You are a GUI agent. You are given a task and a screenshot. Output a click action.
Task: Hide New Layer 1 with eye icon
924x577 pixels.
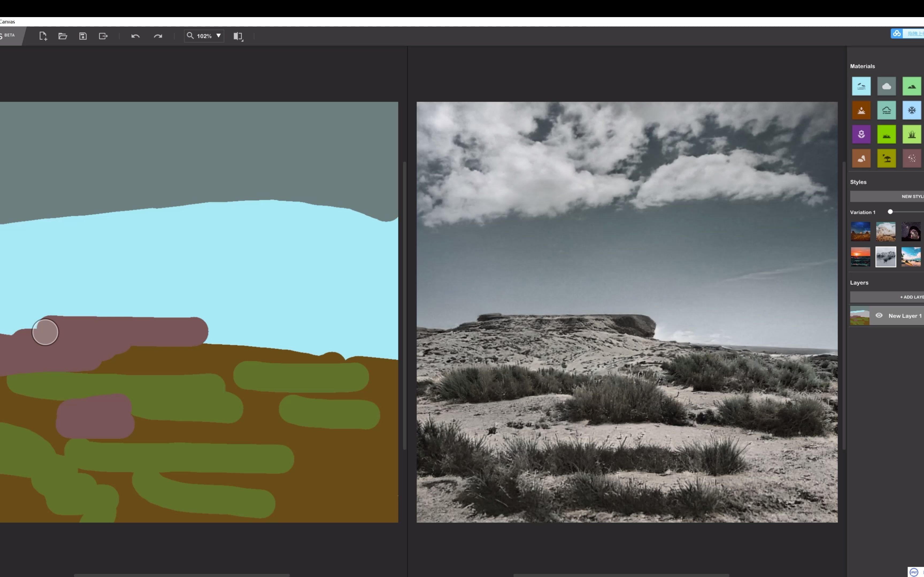879,315
